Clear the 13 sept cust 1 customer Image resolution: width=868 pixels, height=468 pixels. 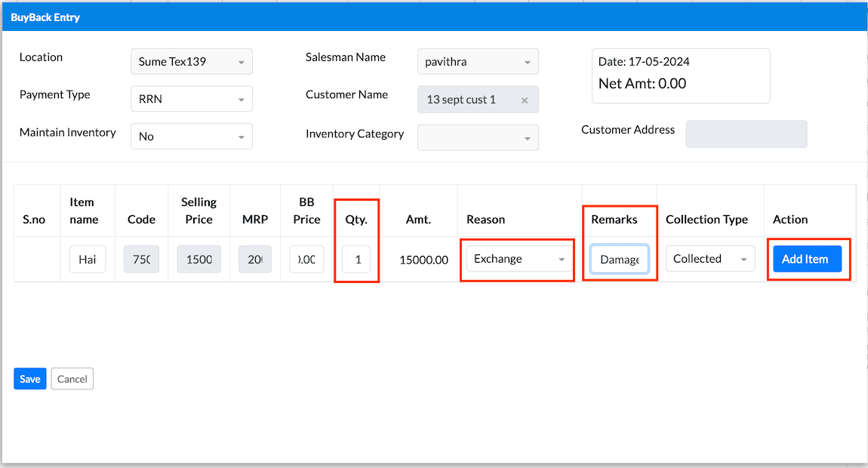(x=525, y=100)
